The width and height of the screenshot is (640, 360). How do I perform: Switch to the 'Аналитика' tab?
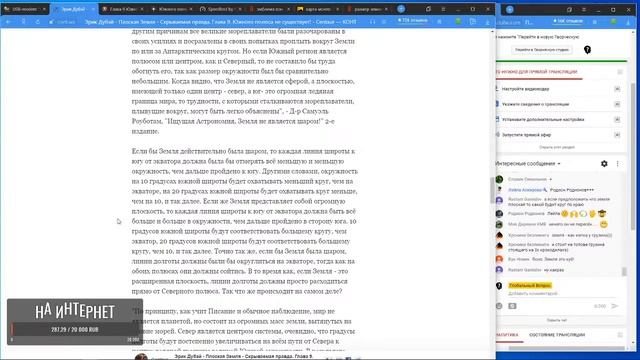pos(507,335)
